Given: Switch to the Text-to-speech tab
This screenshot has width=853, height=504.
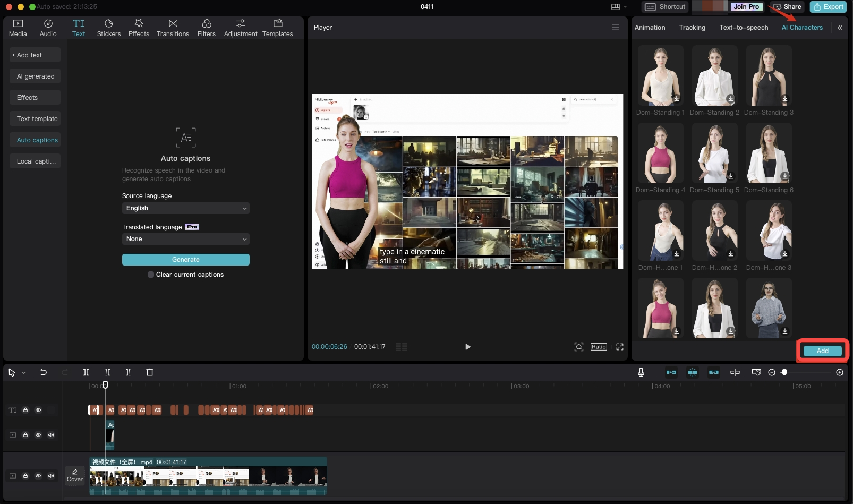Looking at the screenshot, I should click(x=743, y=28).
